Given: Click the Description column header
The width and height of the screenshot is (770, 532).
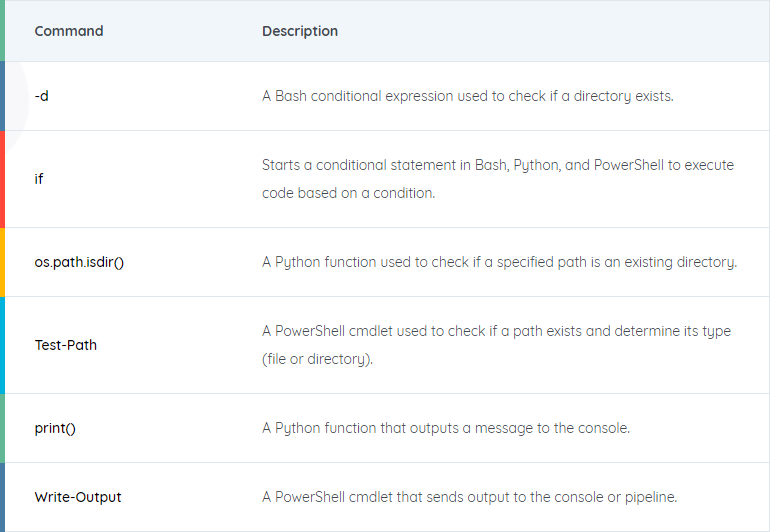Looking at the screenshot, I should click(300, 31).
